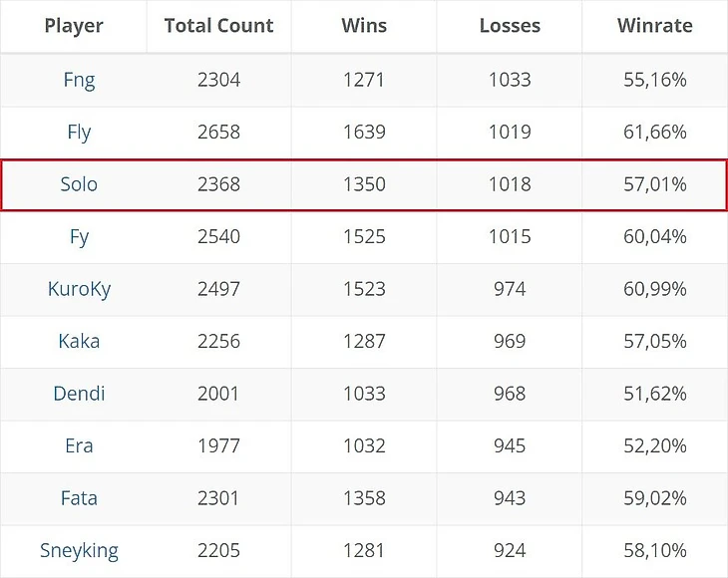The height and width of the screenshot is (578, 728).
Task: Sort table by Winrate header
Action: pyautogui.click(x=654, y=26)
